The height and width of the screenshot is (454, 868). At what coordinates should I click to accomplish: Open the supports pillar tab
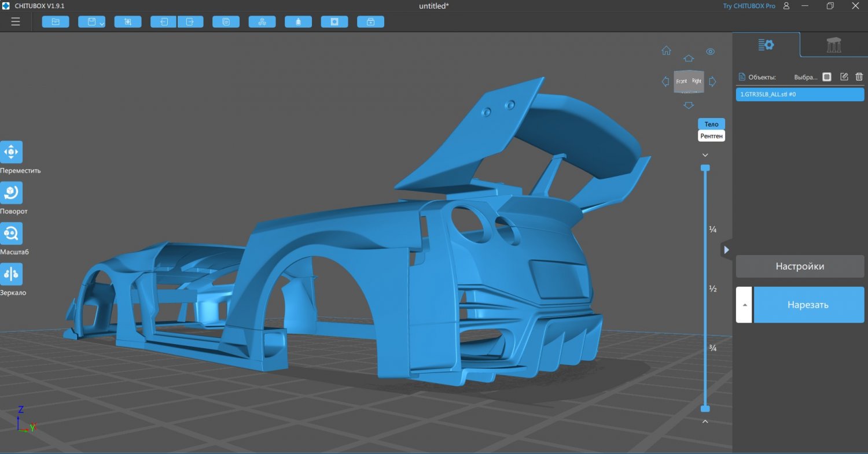834,45
